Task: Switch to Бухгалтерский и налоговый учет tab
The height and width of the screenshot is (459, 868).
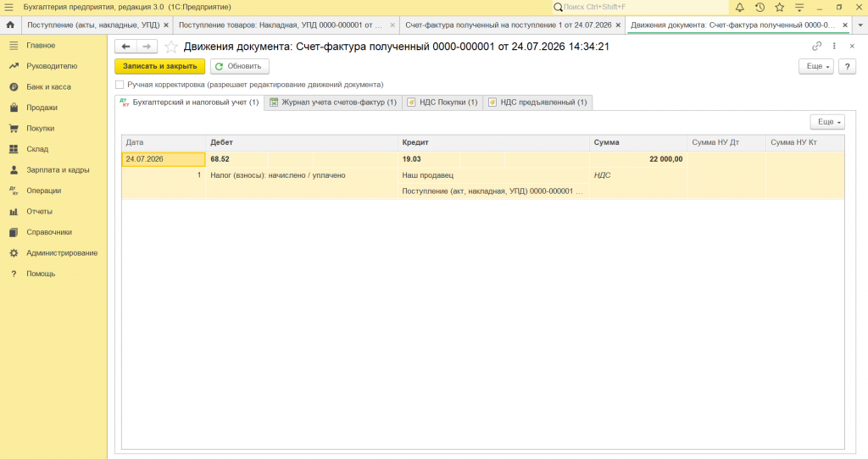Action: (189, 102)
